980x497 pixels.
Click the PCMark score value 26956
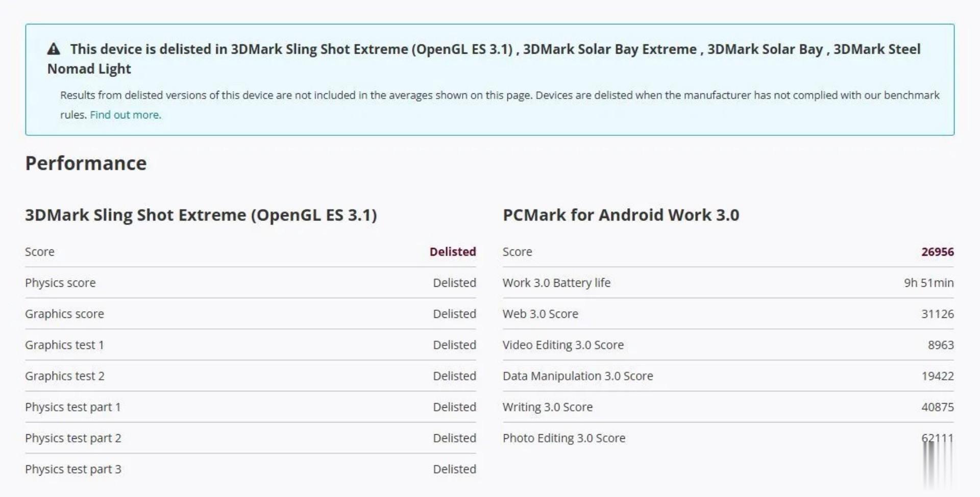tap(937, 252)
